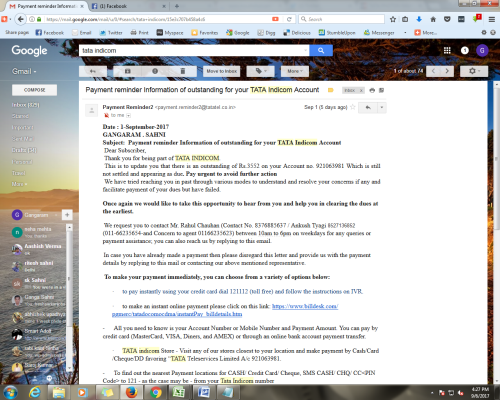Open search options dropdown arrow in search box
500x400 pixels.
click(x=305, y=51)
